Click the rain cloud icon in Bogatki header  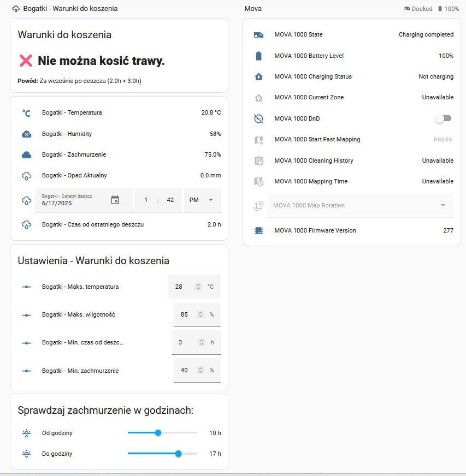(x=16, y=9)
